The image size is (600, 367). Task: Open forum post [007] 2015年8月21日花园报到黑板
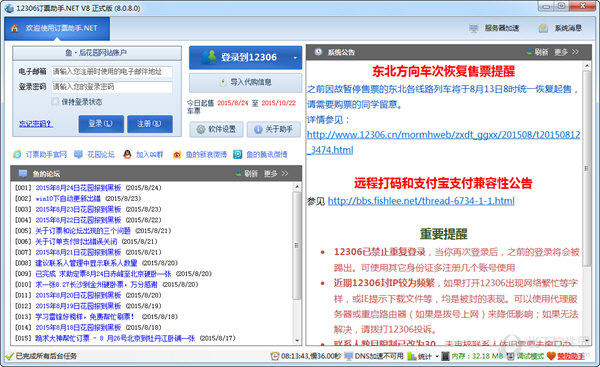[78, 252]
